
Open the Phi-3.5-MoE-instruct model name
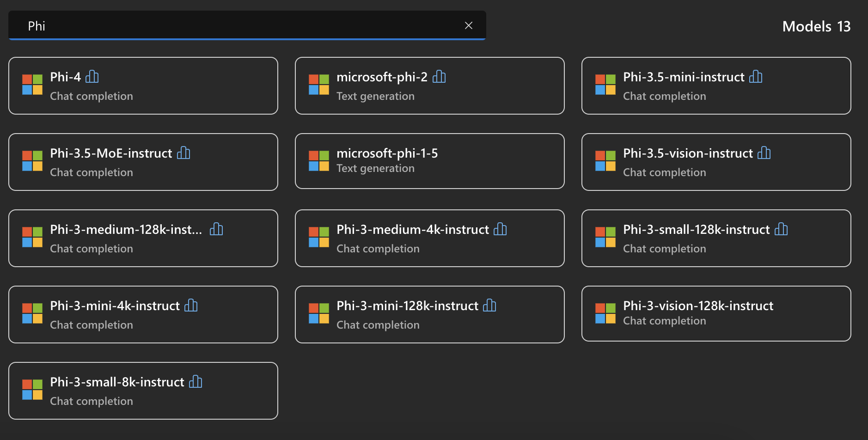click(111, 153)
